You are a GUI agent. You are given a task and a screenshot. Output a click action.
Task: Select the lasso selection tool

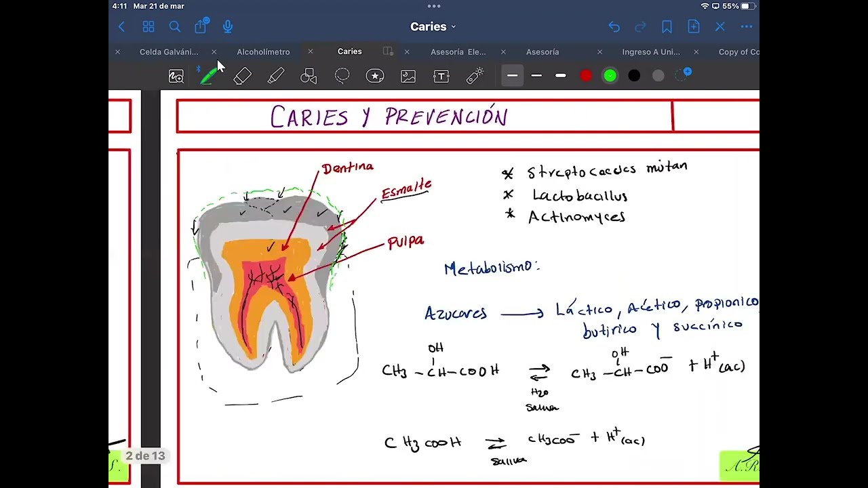point(342,76)
